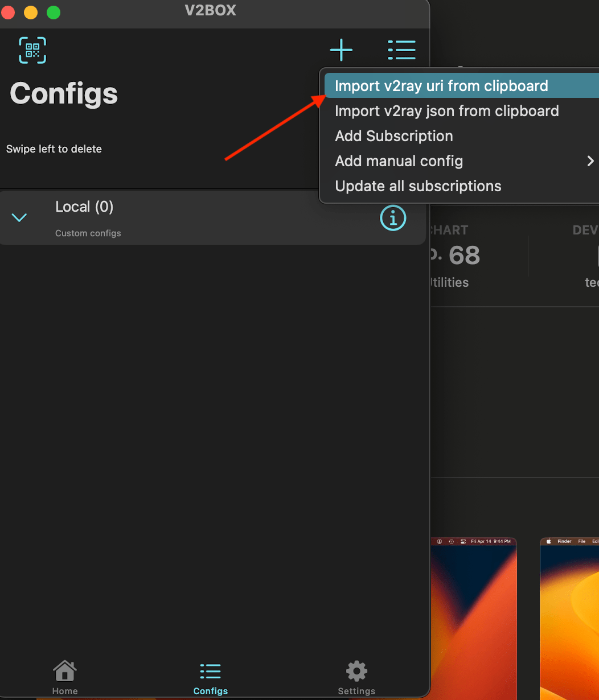Click the Configs page heading
The image size is (599, 700).
pyautogui.click(x=64, y=93)
